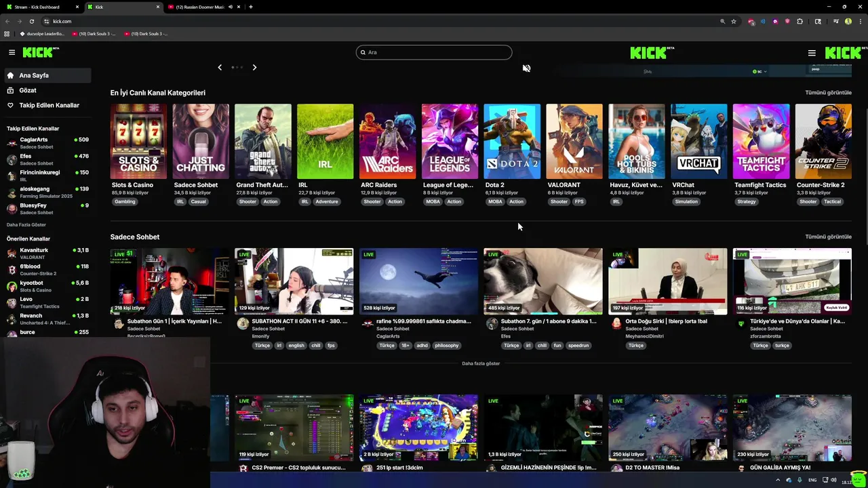
Task: Click FPS tag under VALORANT
Action: coord(579,201)
